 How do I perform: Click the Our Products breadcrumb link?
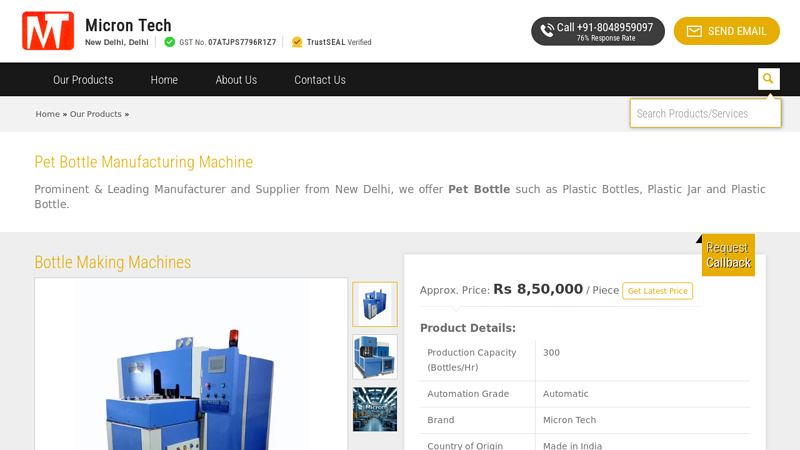point(95,114)
